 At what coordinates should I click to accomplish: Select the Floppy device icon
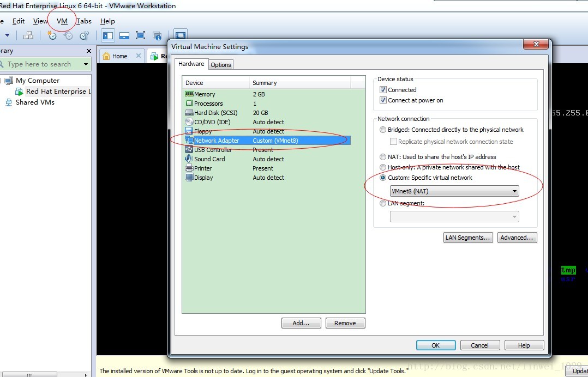pyautogui.click(x=189, y=131)
